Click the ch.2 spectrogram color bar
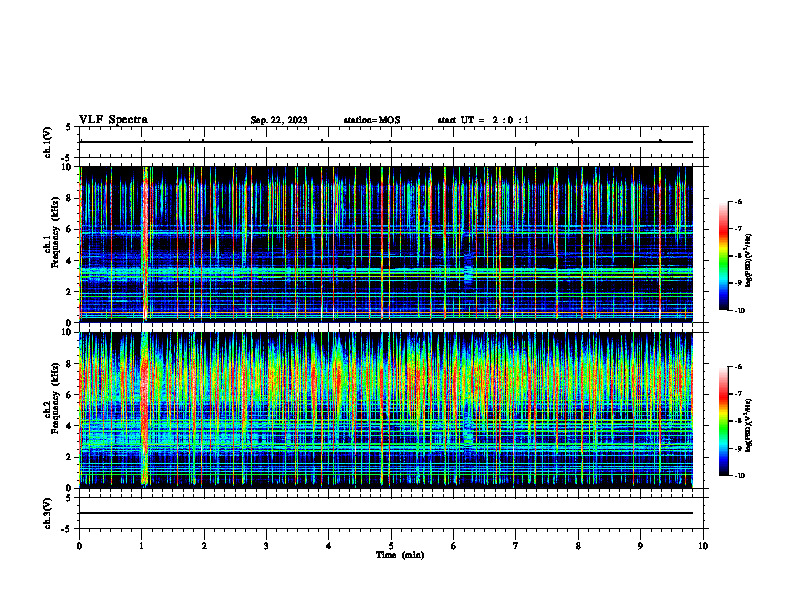 tap(723, 421)
